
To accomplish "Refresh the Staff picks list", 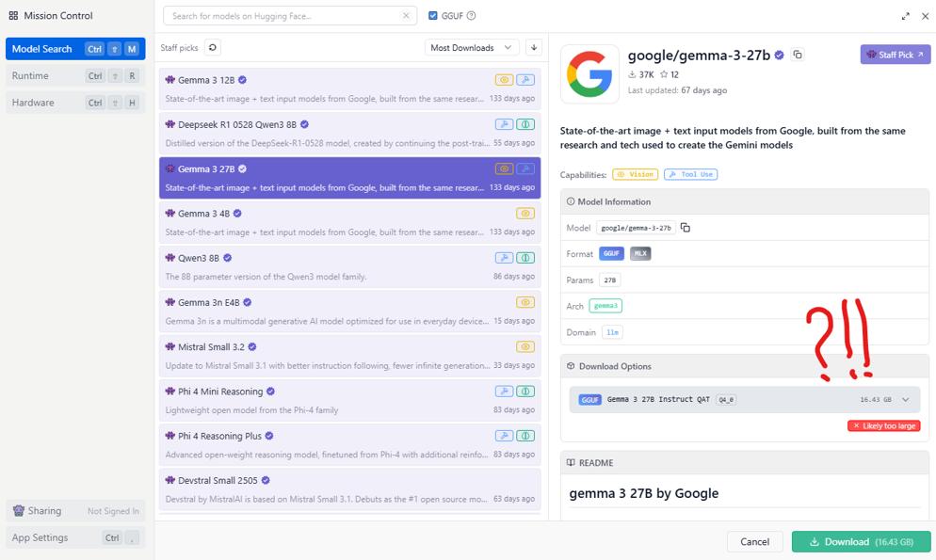I will pos(213,48).
